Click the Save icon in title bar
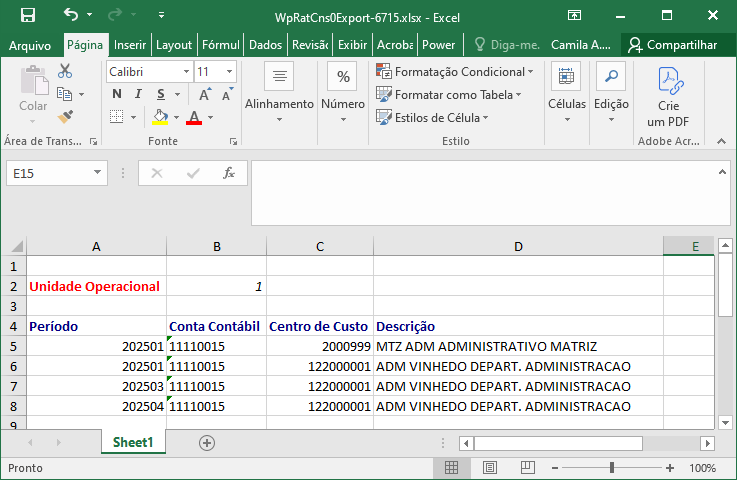The height and width of the screenshot is (480, 737). pyautogui.click(x=28, y=16)
